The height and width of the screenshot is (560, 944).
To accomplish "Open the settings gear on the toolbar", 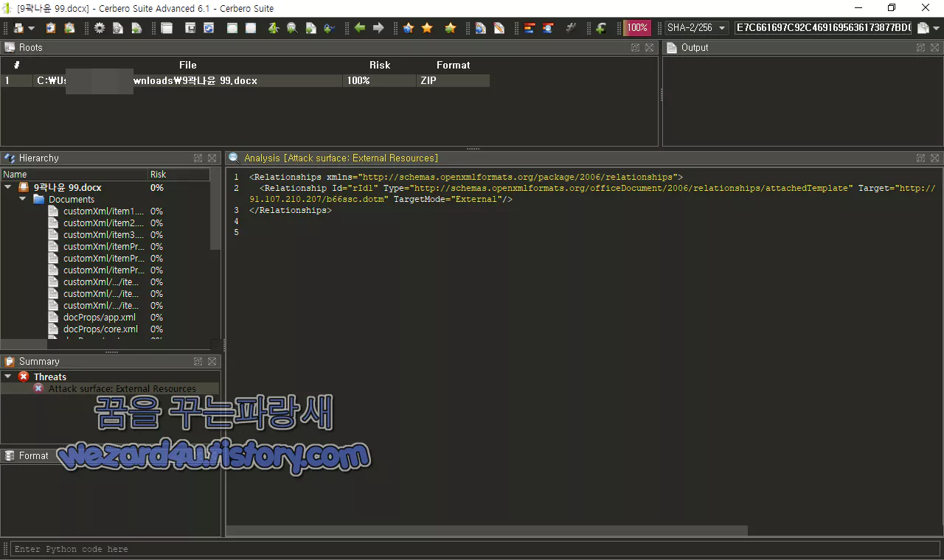I will point(99,27).
